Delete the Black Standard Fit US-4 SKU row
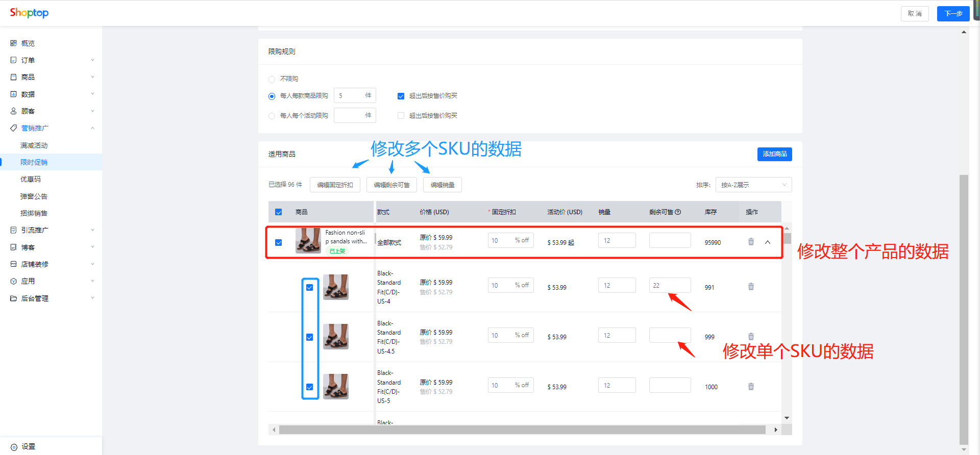 coord(751,287)
